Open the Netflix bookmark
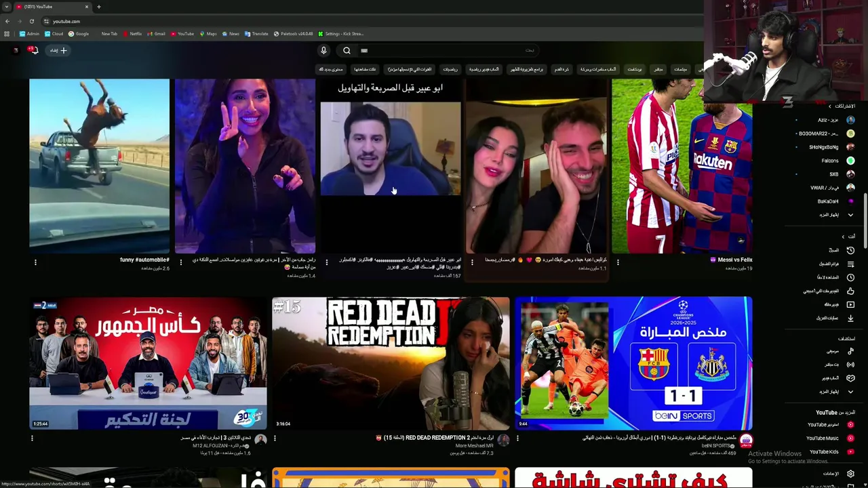The height and width of the screenshot is (488, 868). (x=132, y=34)
